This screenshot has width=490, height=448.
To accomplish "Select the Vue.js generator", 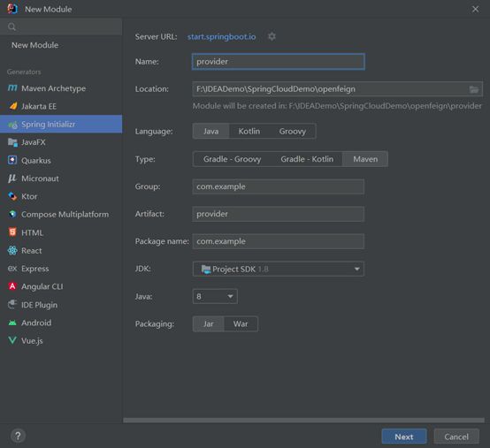I will coord(61,340).
